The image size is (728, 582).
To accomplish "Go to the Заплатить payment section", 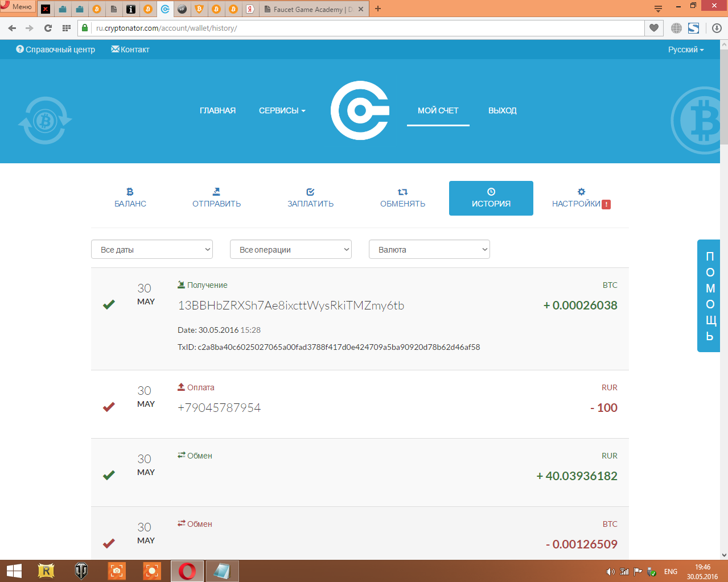I will pyautogui.click(x=310, y=198).
